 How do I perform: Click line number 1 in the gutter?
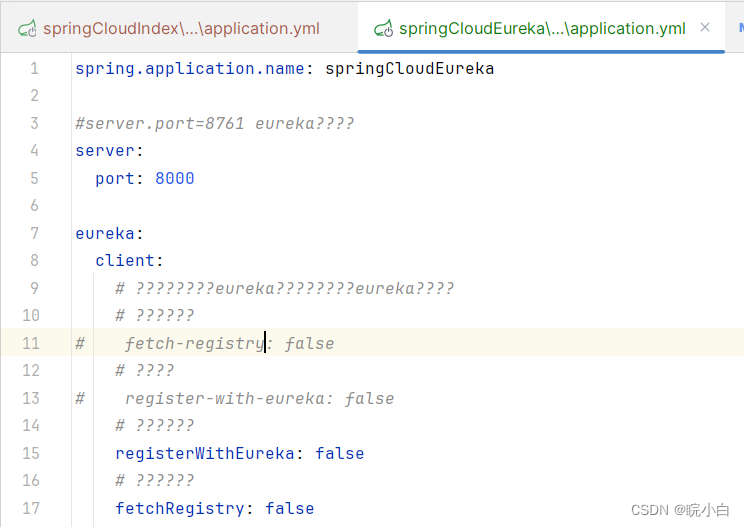click(34, 69)
